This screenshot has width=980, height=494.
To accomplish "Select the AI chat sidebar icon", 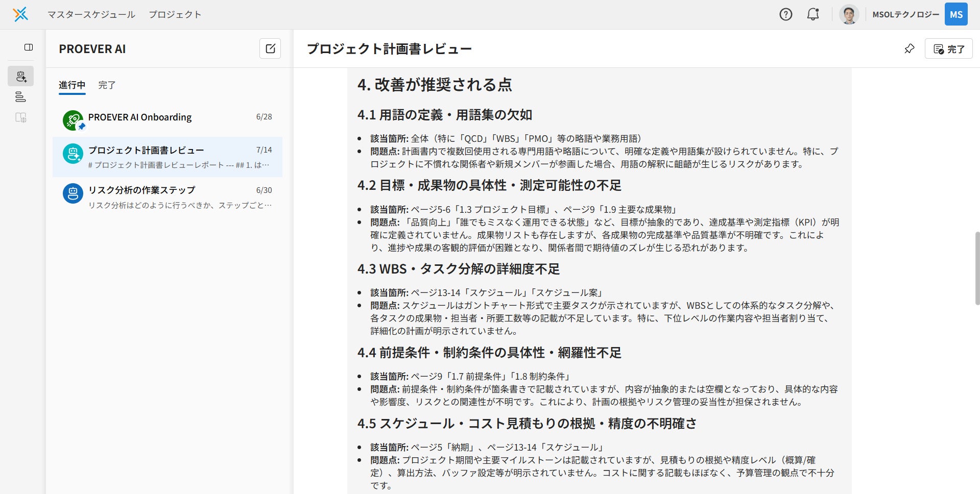I will (x=21, y=76).
